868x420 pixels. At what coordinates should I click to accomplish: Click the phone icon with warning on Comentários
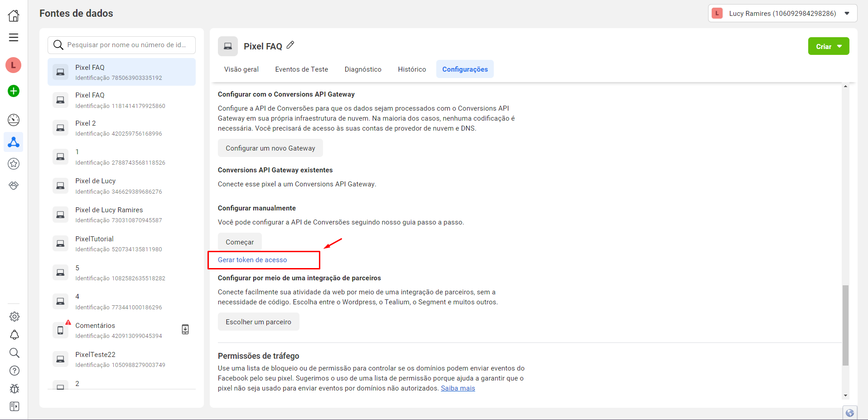pyautogui.click(x=61, y=330)
